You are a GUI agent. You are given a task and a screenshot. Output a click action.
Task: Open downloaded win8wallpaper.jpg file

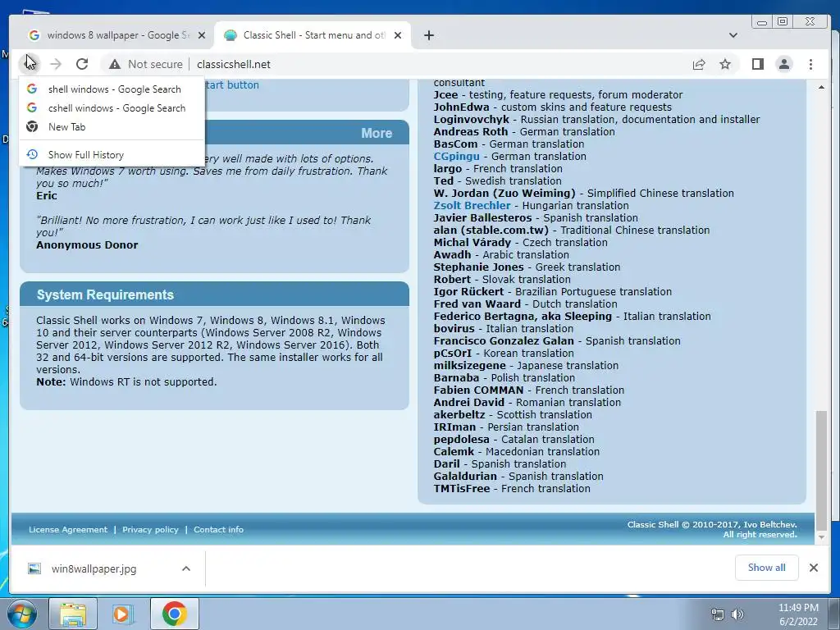coord(94,568)
